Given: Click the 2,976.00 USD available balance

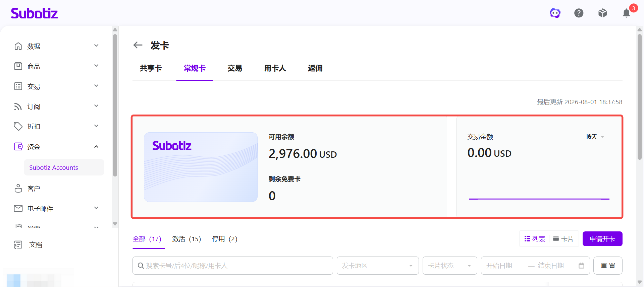Looking at the screenshot, I should coord(303,154).
